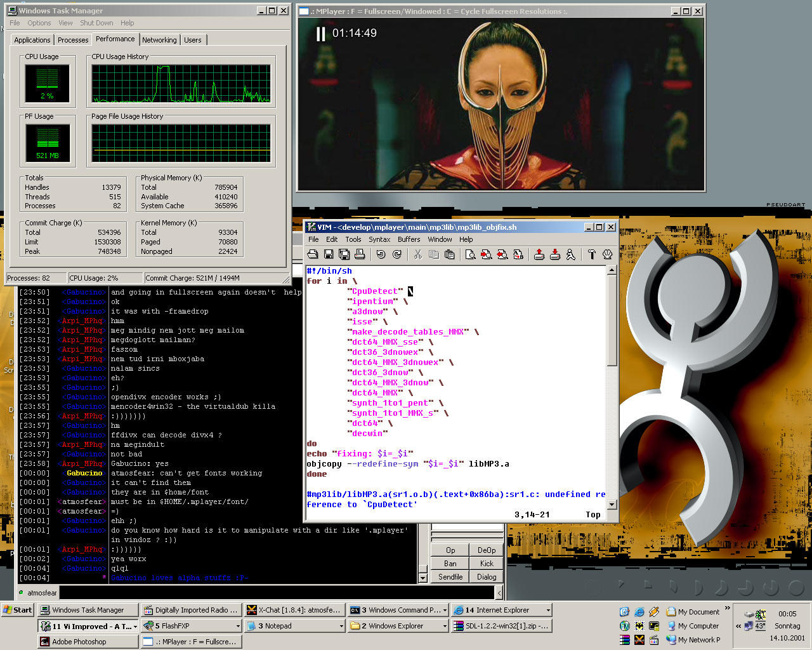Image resolution: width=812 pixels, height=650 pixels.
Task: Pause playback in the MPlayer video window
Action: click(x=321, y=34)
